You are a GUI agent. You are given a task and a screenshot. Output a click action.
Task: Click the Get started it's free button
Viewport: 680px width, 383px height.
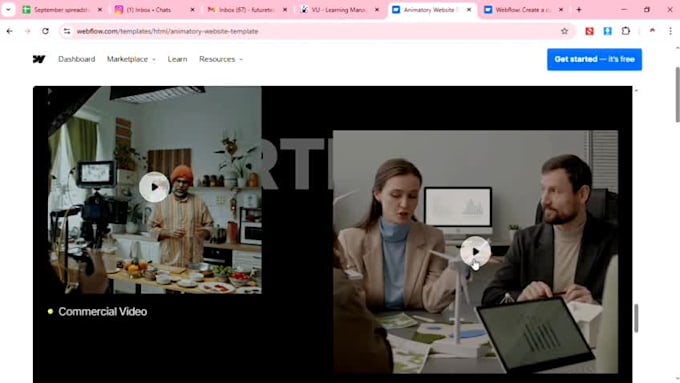pyautogui.click(x=594, y=59)
